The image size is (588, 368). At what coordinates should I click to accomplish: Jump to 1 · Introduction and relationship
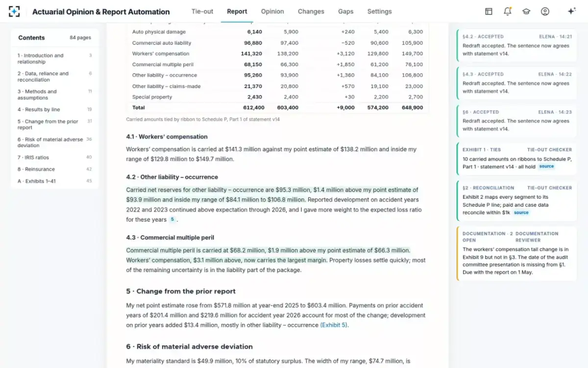click(x=54, y=59)
